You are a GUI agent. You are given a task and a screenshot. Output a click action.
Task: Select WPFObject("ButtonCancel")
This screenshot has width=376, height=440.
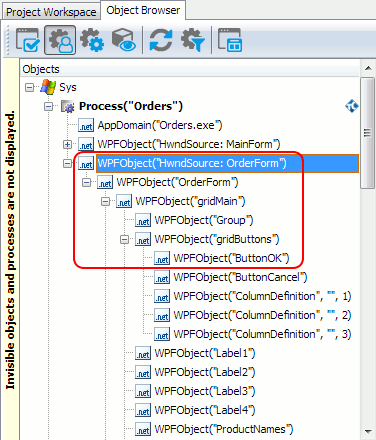click(240, 277)
